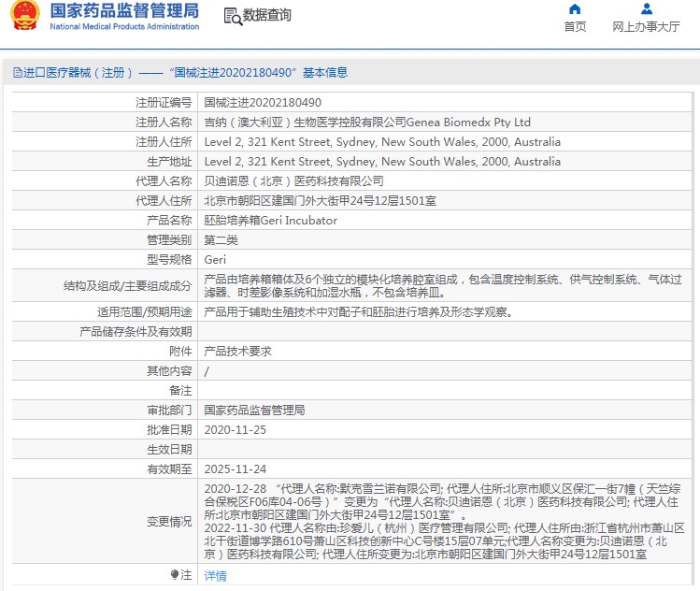This screenshot has width=700, height=591.
Task: Click 附件 value 产品技术要求
Action: pyautogui.click(x=237, y=351)
